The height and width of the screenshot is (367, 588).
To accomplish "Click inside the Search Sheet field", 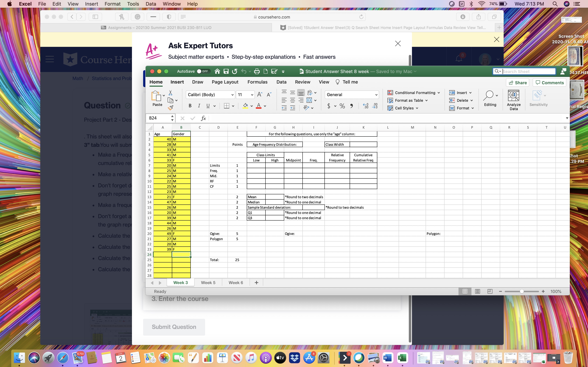I will coord(525,71).
